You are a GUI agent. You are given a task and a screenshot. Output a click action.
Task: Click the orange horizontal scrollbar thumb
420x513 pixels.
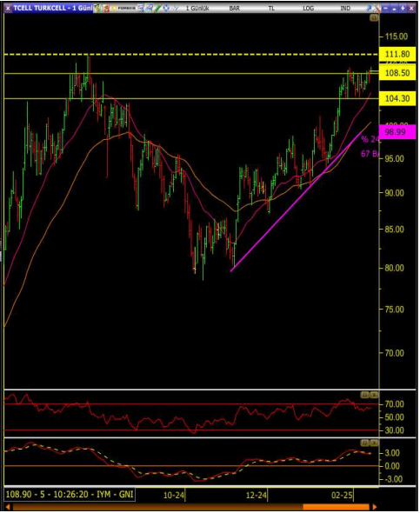tap(336, 507)
